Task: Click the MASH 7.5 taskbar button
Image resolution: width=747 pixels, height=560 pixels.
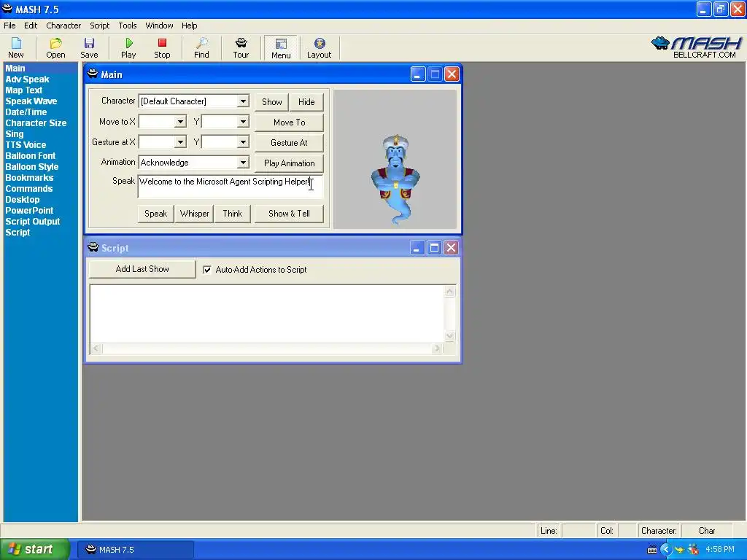Action: 135,550
